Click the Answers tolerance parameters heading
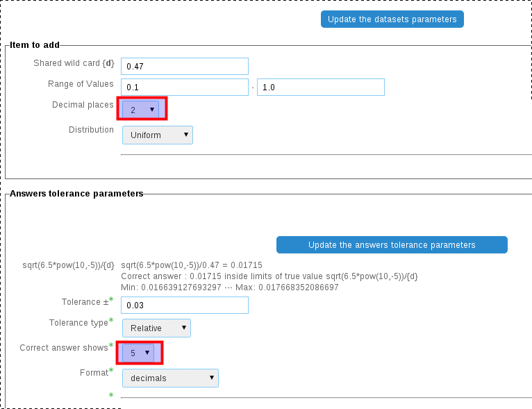The image size is (532, 409). click(76, 194)
